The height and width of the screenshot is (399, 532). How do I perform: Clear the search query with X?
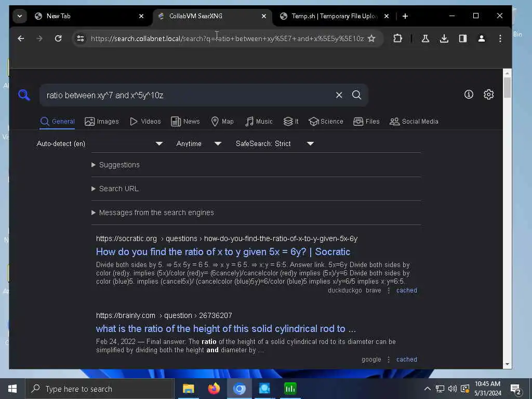(339, 95)
